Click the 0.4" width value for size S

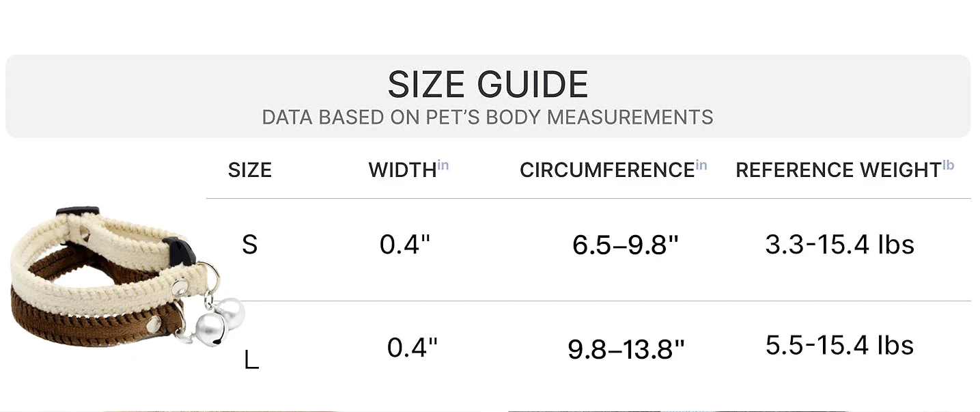405,245
